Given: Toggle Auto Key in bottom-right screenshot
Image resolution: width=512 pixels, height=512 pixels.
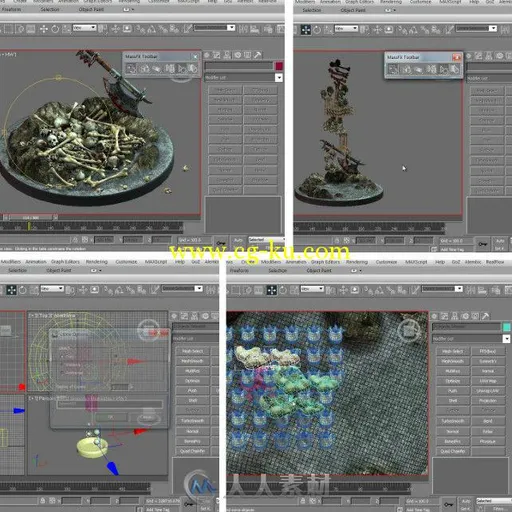Looking at the screenshot, I should click(x=466, y=501).
